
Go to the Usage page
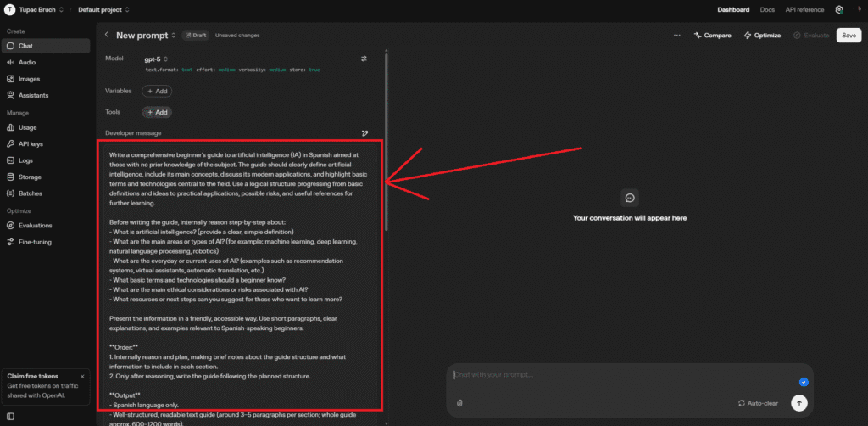(46, 127)
